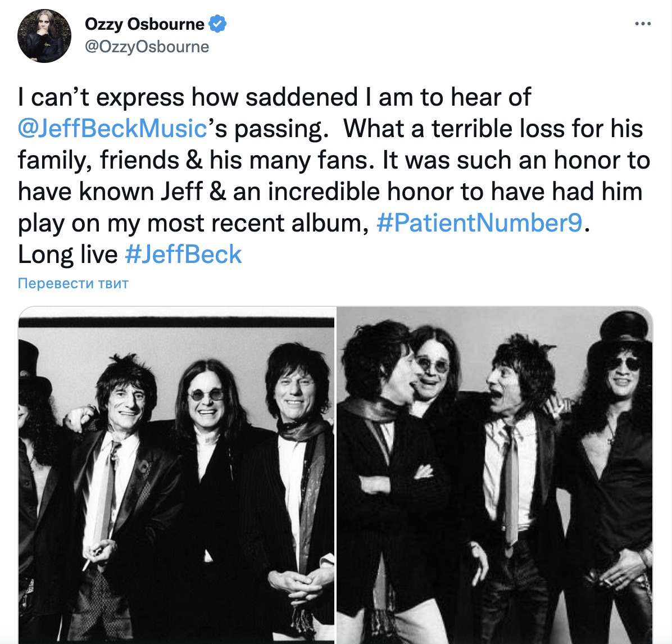
Task: Open the @JeffBeckMusic mention
Action: click(x=113, y=128)
